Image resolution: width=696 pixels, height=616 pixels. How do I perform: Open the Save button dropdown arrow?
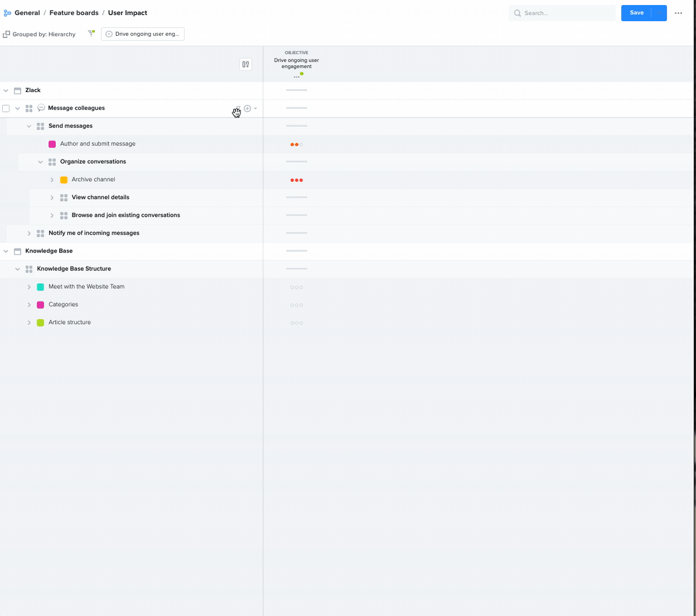click(x=659, y=13)
